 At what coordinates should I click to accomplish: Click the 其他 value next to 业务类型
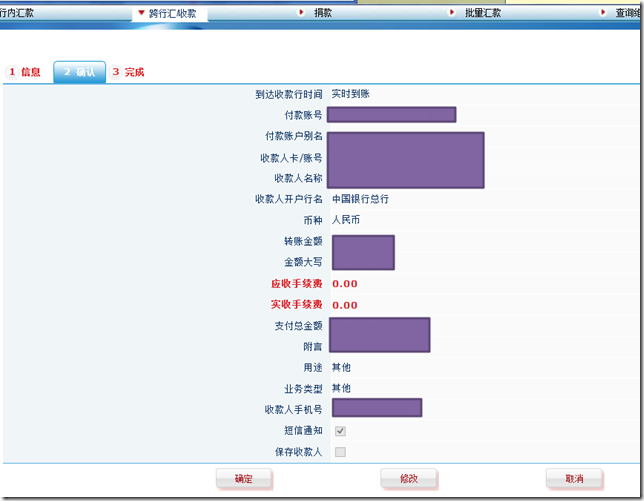coord(341,388)
